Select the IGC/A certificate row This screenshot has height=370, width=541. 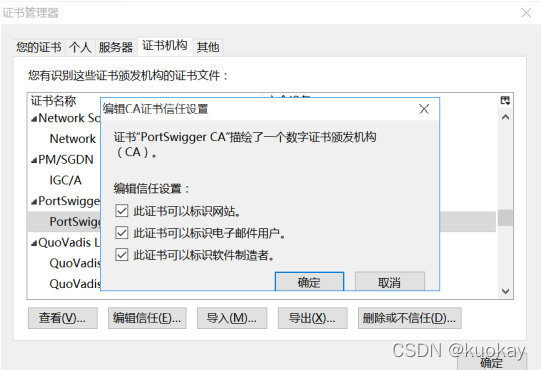[x=66, y=180]
